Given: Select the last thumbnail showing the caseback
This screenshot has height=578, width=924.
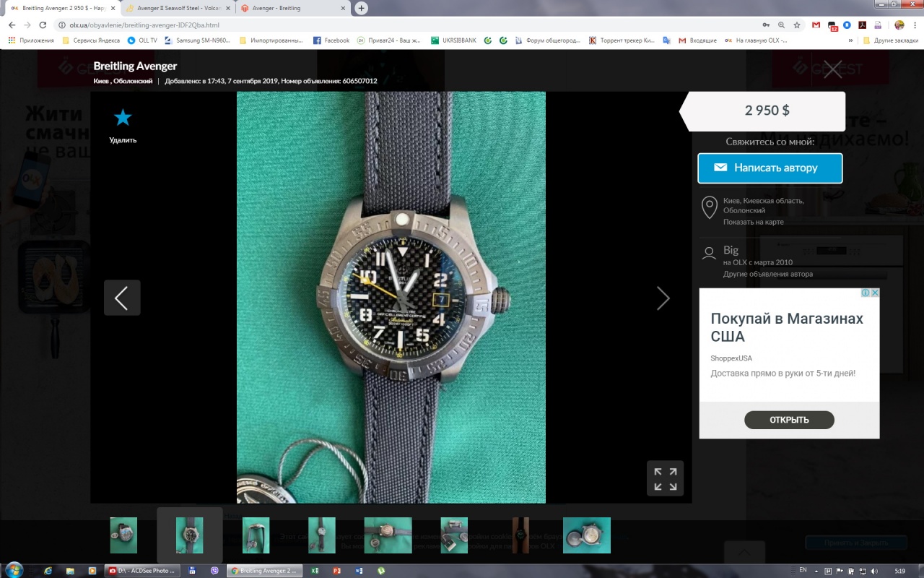Looking at the screenshot, I should (x=586, y=535).
